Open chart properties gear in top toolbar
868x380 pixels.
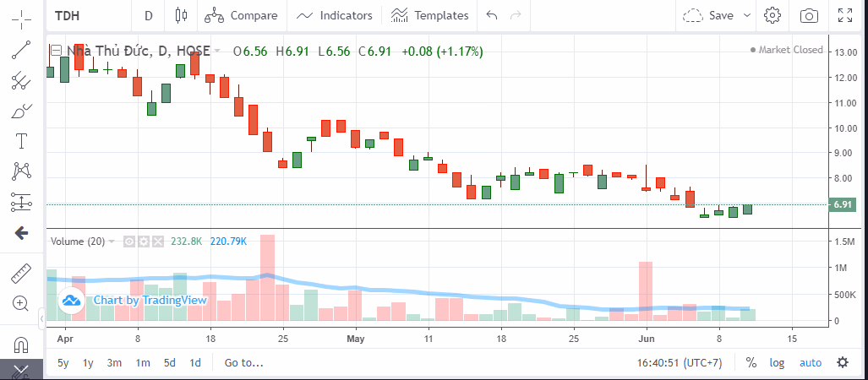(772, 15)
